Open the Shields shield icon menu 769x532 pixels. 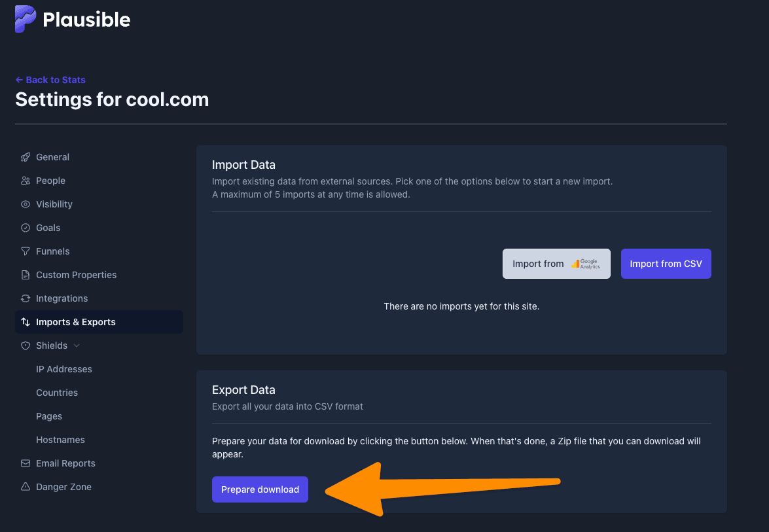(26, 346)
